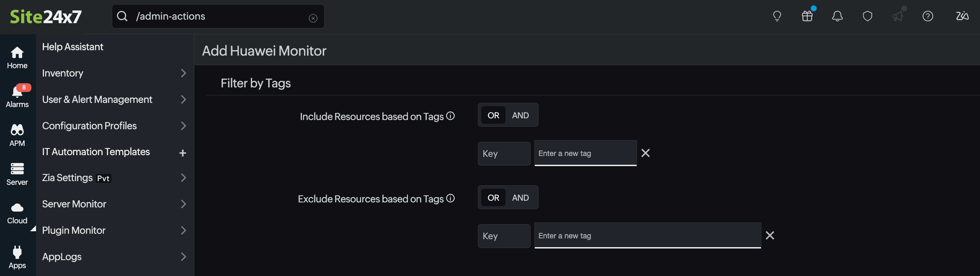Expand the Configuration Profiles submenu
980x276 pixels.
[x=183, y=126]
